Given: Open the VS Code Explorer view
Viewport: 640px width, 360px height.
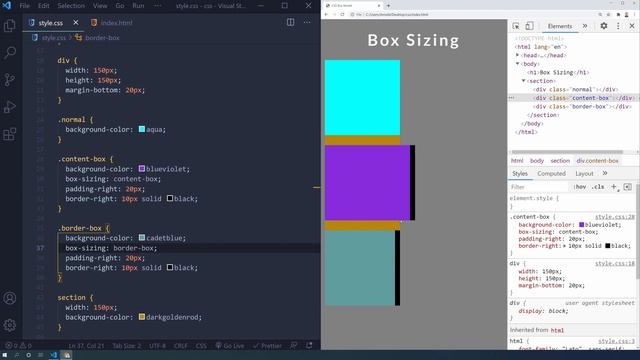Looking at the screenshot, I should [x=9, y=26].
